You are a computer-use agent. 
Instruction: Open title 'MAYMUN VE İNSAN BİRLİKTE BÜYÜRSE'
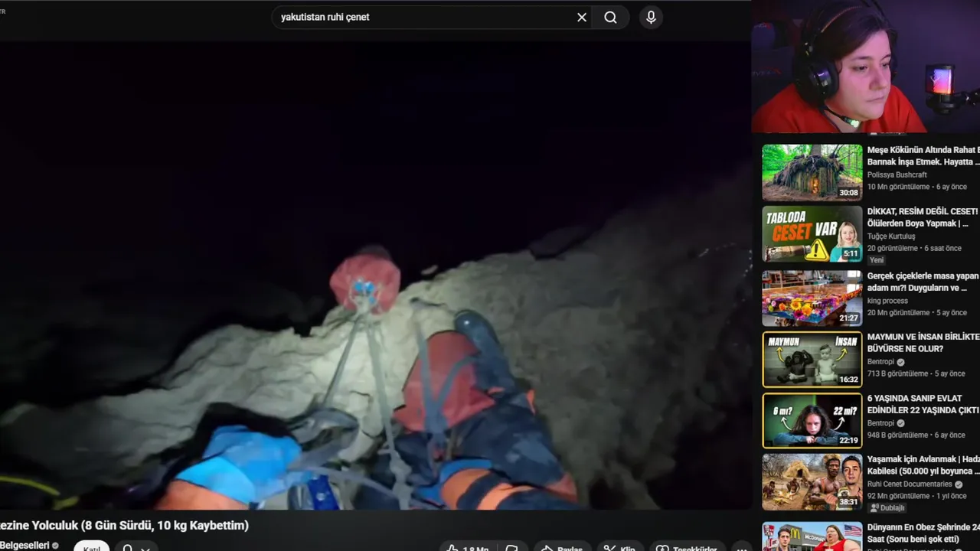(x=923, y=343)
